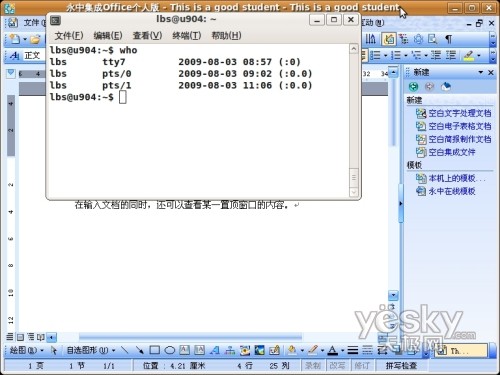Select the ellipse drawing tool
Image resolution: width=500 pixels, height=375 pixels.
tap(170, 350)
